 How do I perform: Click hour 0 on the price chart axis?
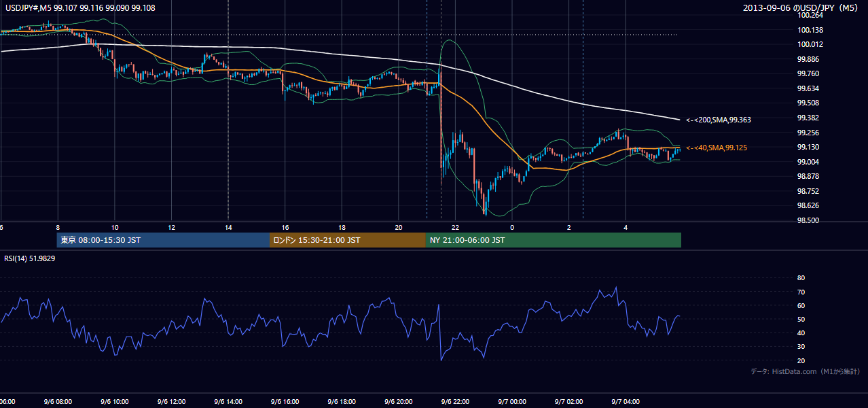[x=512, y=227]
